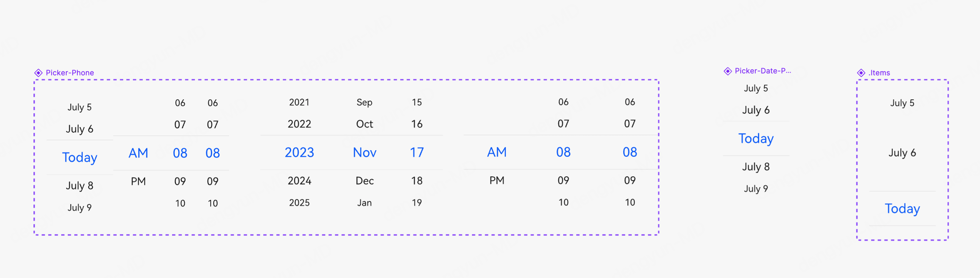Click Today in the Picker-Phone date column
Image resolution: width=980 pixels, height=278 pixels.
pos(80,157)
